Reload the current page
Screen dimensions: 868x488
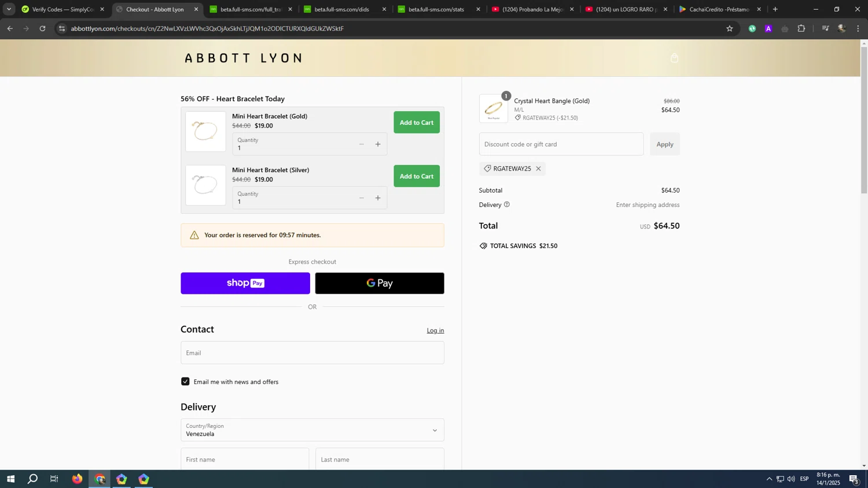(42, 28)
